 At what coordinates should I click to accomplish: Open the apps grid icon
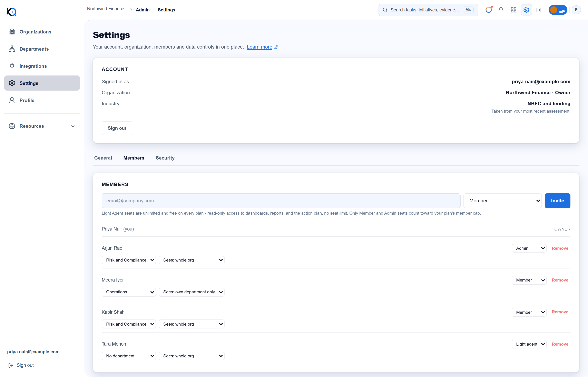513,10
